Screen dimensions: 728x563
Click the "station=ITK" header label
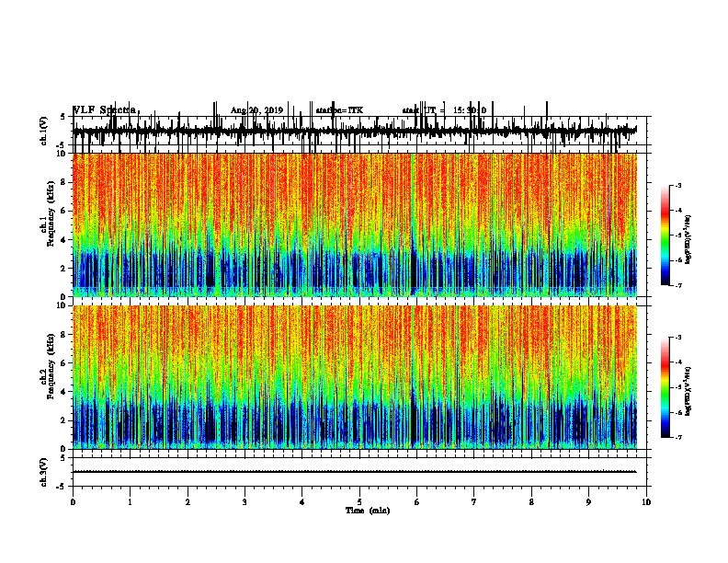coord(339,110)
